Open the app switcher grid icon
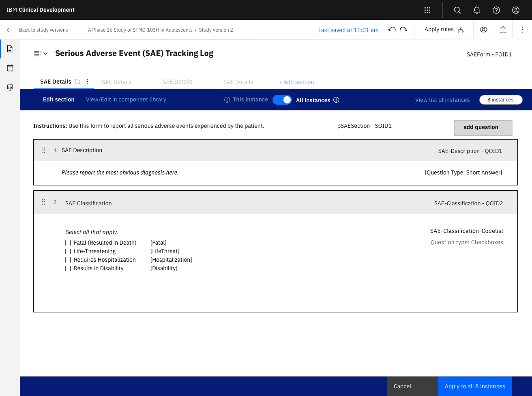Image resolution: width=532 pixels, height=396 pixels. tap(427, 10)
